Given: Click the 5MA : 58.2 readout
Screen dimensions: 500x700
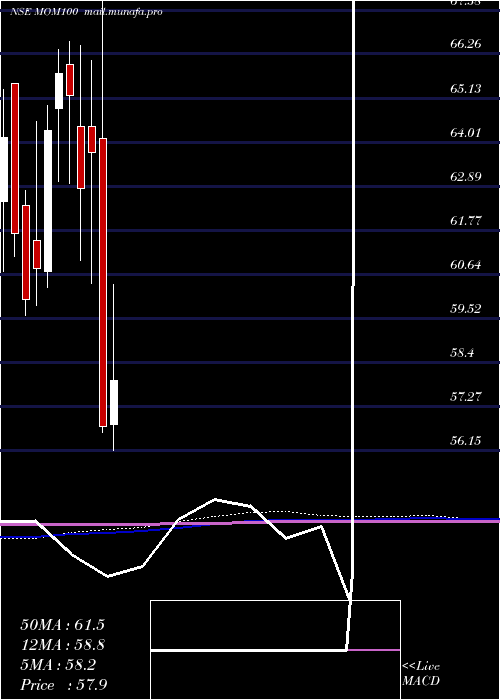Looking at the screenshot, I should tap(60, 665).
